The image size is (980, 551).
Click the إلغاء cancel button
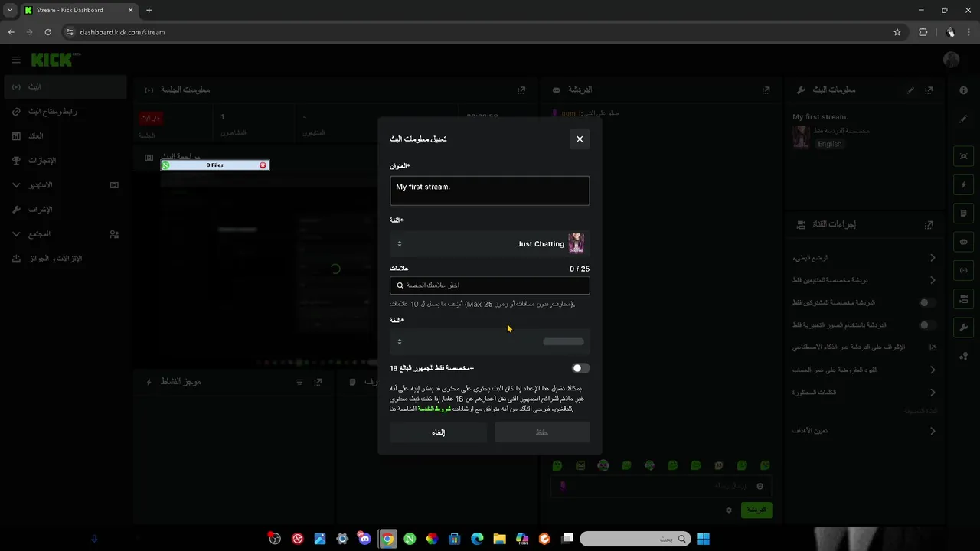point(438,432)
